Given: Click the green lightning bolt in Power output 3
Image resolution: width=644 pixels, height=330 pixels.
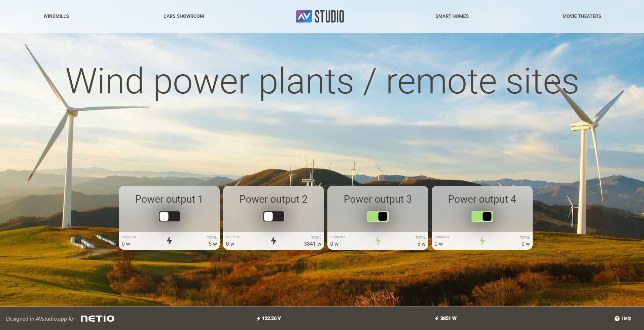Looking at the screenshot, I should coord(378,241).
